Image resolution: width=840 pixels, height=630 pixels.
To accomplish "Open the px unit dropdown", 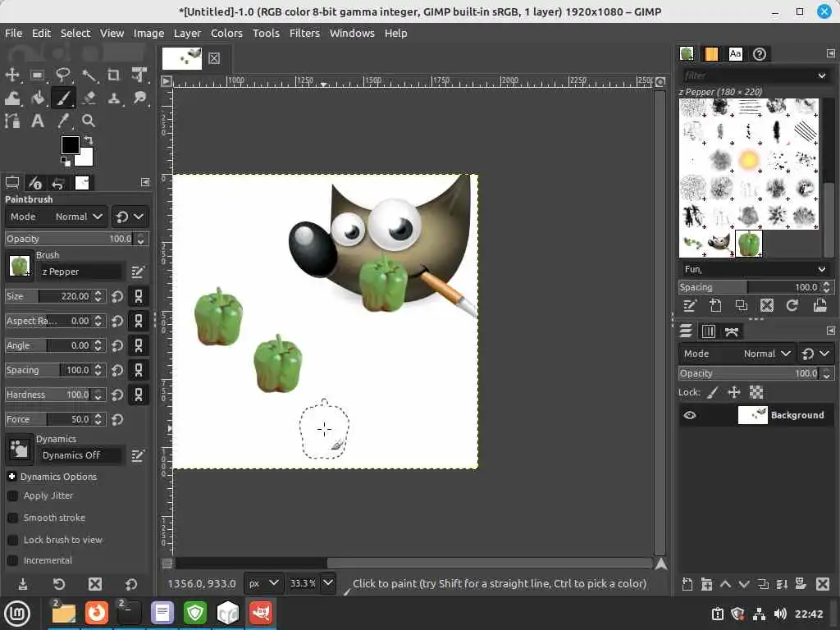I will (x=263, y=583).
